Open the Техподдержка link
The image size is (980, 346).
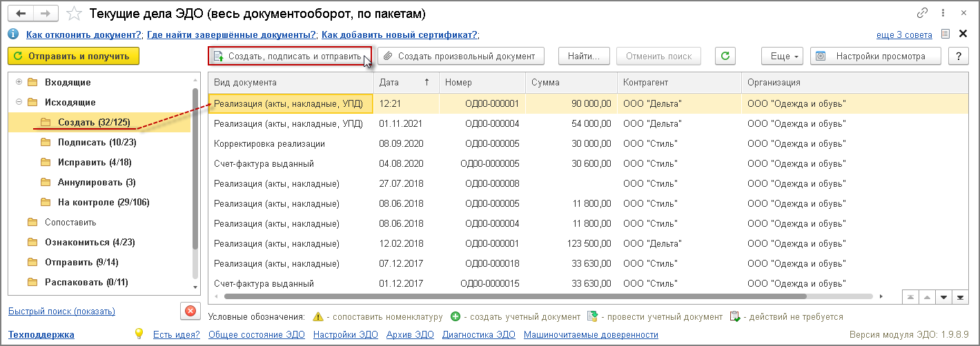point(41,335)
